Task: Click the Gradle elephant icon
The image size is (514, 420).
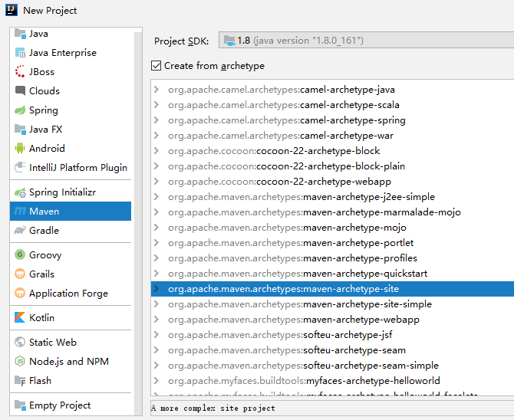Action: point(20,231)
